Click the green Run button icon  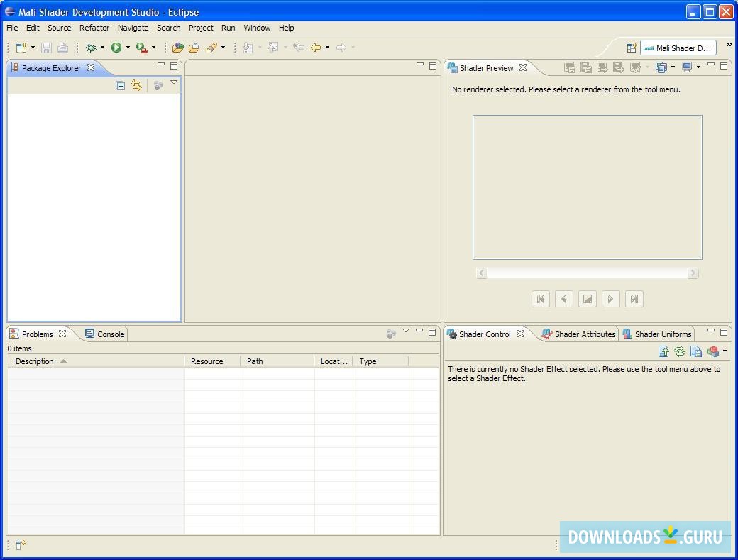[116, 48]
